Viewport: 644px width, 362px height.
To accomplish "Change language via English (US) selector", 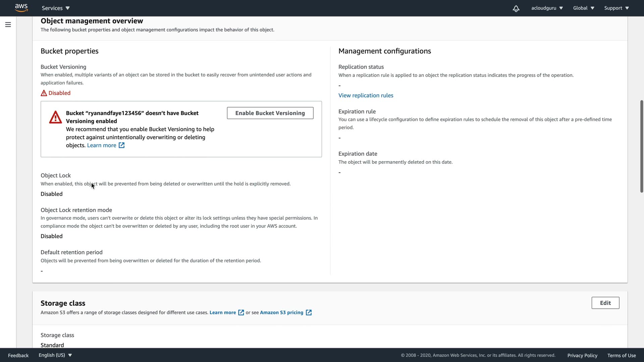I will pos(55,355).
